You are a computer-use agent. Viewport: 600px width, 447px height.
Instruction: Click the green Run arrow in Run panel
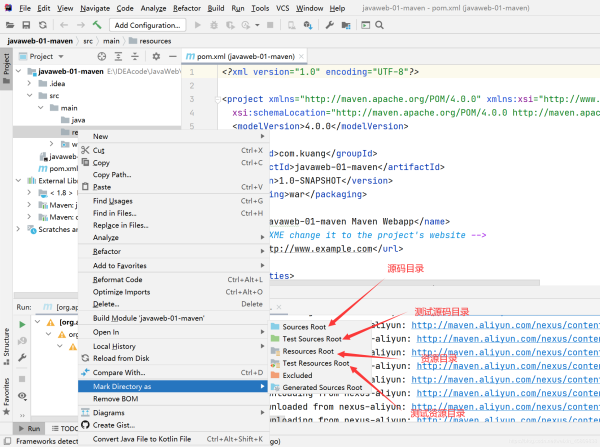click(21, 325)
